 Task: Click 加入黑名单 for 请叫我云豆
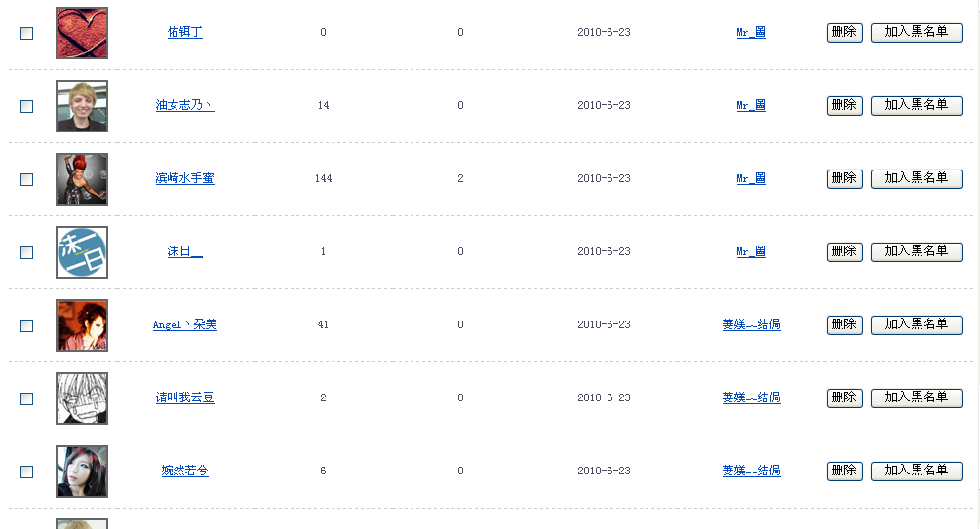coord(916,397)
